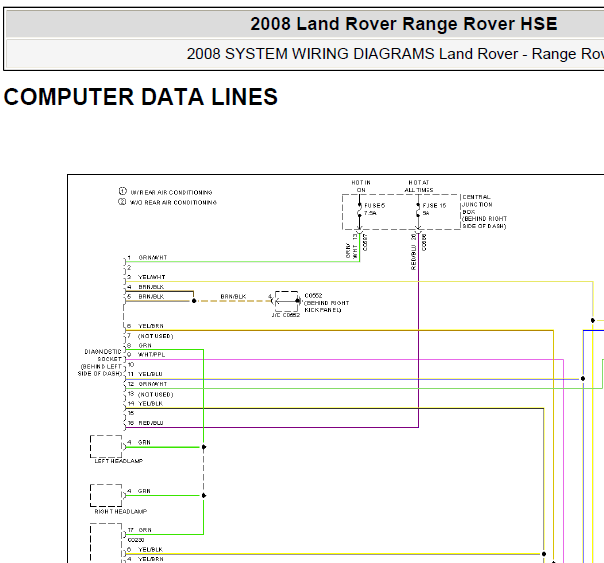The height and width of the screenshot is (563, 604).
Task: Click the Fuse 15 fuse symbol
Action: coord(418,211)
